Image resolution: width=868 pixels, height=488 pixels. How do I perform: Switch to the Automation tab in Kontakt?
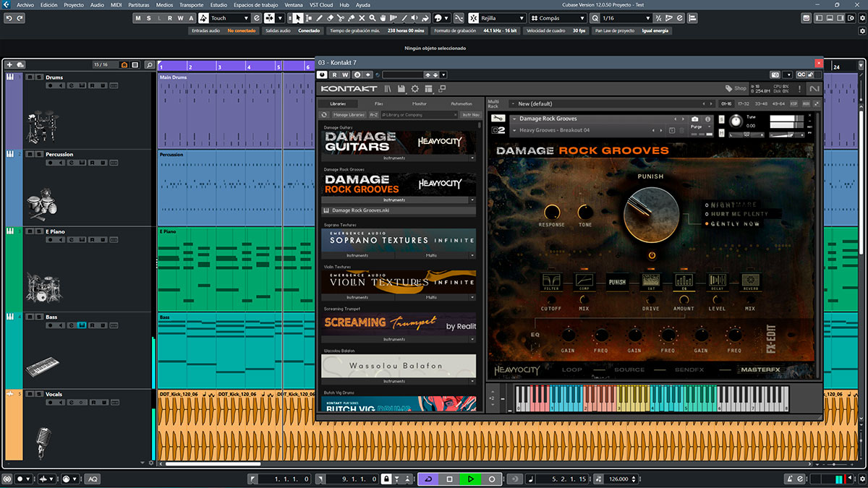[x=461, y=103]
